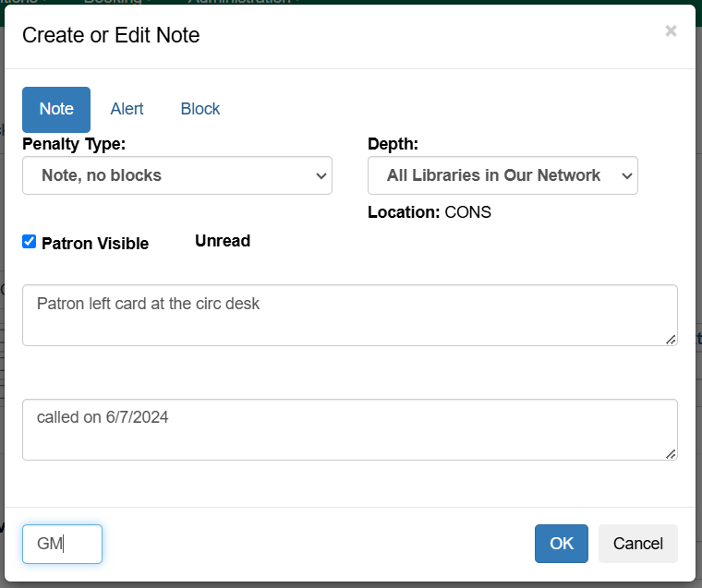Switch to the Block tab
702x588 pixels.
coord(200,109)
